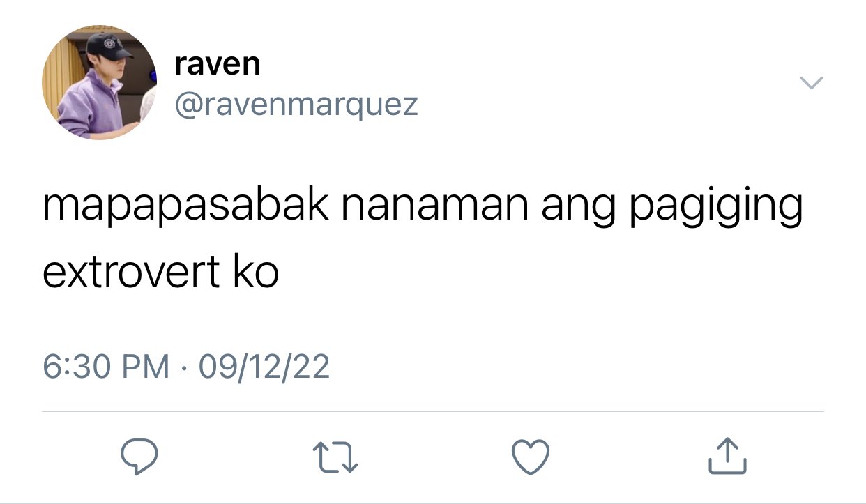The height and width of the screenshot is (504, 866).
Task: Select the word extrovert in the tweet
Action: [131, 273]
